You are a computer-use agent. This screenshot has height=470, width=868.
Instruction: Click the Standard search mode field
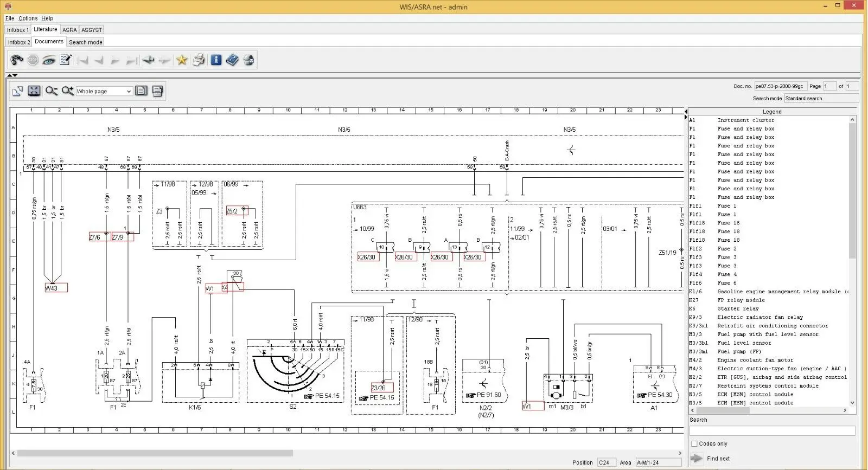pos(821,98)
